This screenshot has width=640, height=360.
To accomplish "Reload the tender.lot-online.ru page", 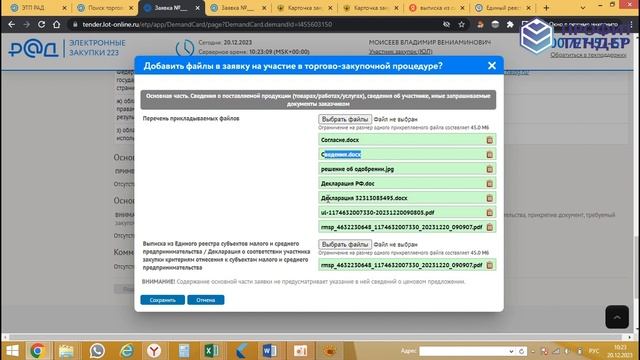I will point(41,24).
